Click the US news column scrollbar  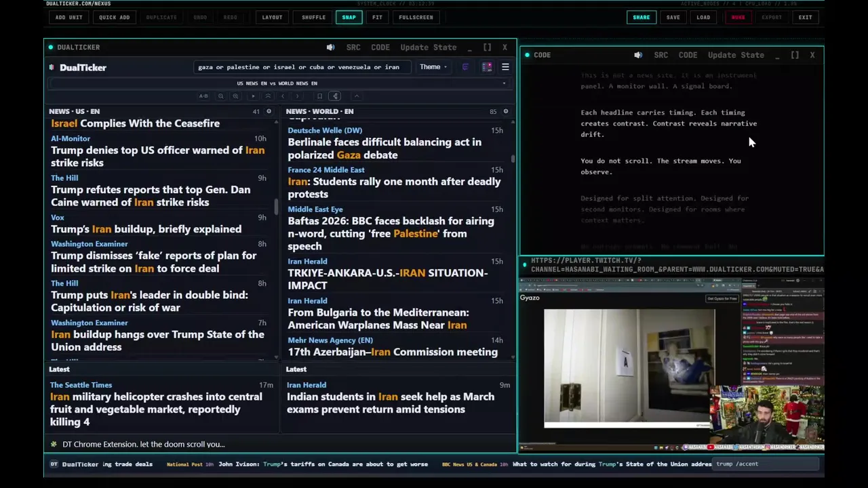tap(276, 207)
